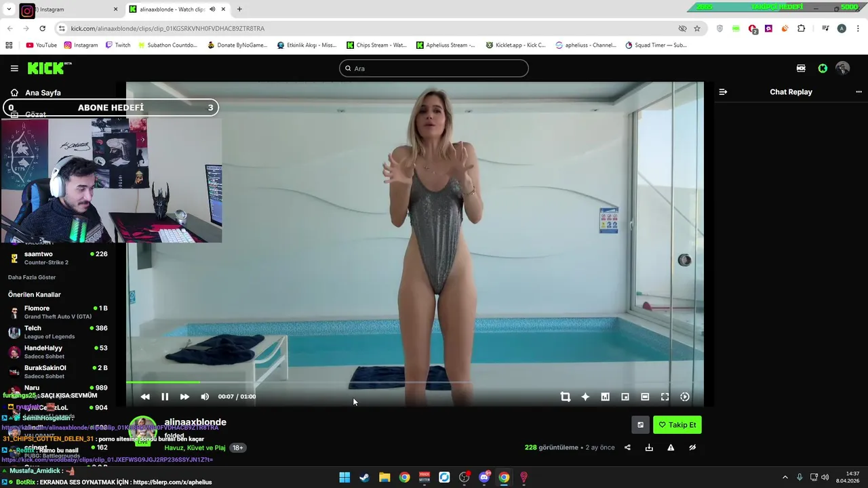The height and width of the screenshot is (488, 868).
Task: Expand Daha Fazla Göster in sidebar
Action: coord(32,277)
